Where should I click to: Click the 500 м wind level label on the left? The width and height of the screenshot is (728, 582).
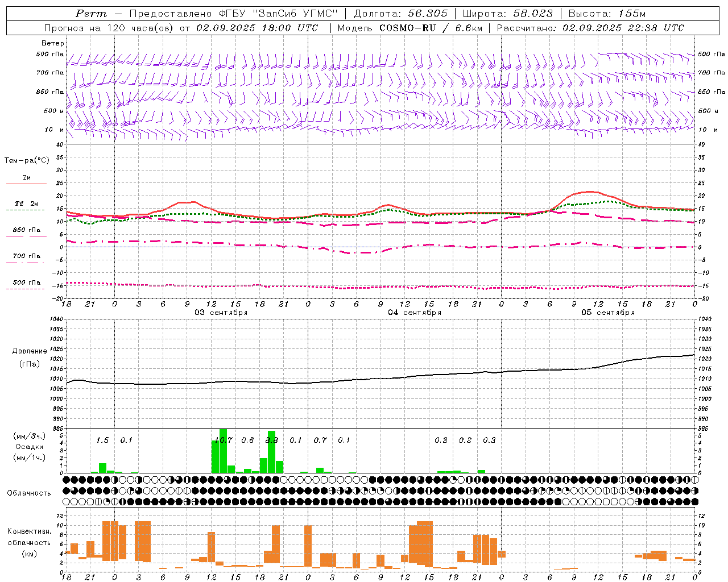coord(54,111)
